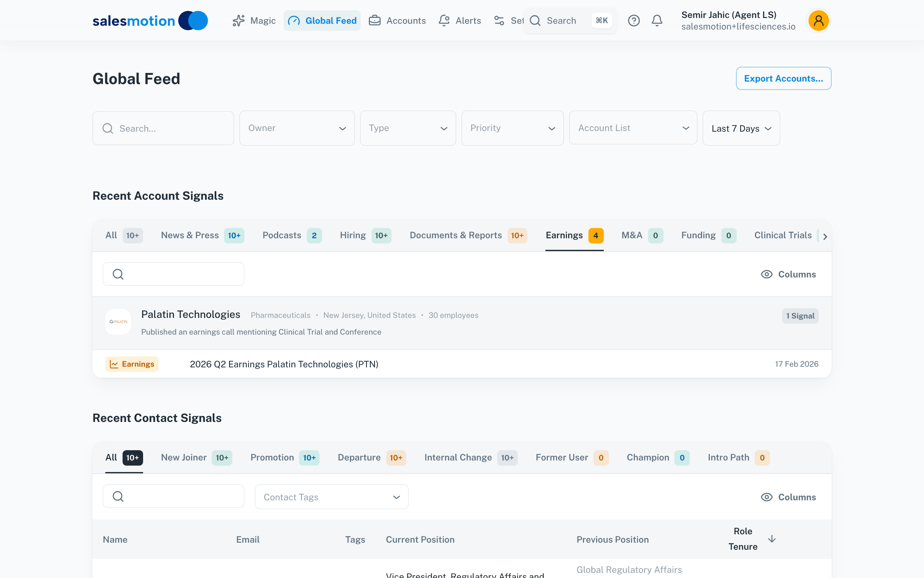
Task: Select All contact signals tab
Action: (x=124, y=458)
